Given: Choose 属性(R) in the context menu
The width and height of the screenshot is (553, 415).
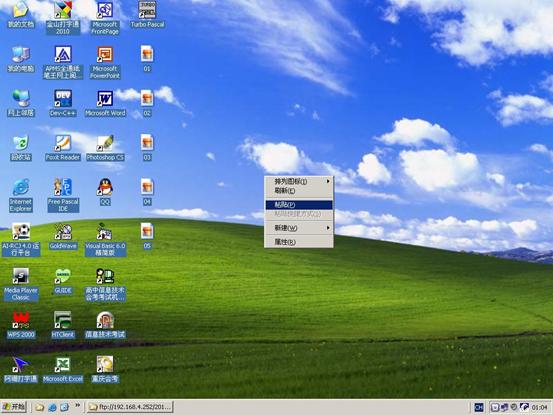Looking at the screenshot, I should (299, 242).
